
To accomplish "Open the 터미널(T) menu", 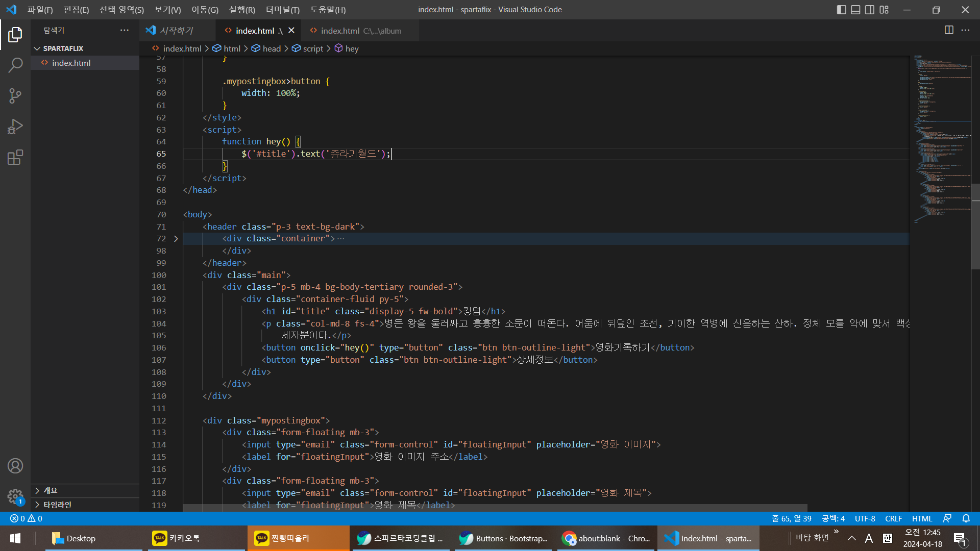I will (283, 10).
